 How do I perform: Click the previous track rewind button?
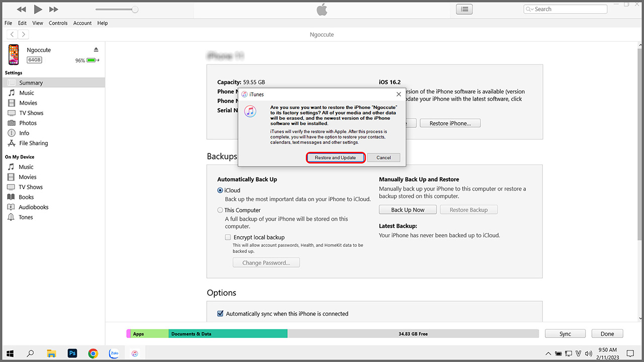pyautogui.click(x=21, y=9)
